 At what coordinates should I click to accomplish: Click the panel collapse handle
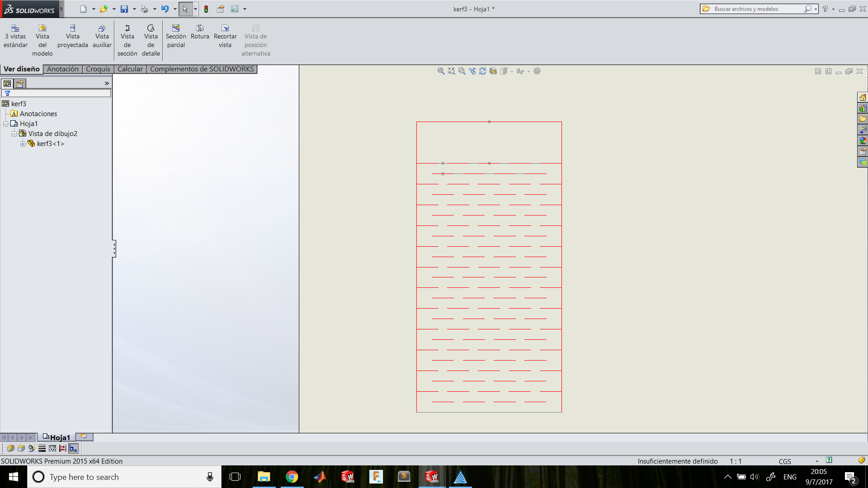pos(114,249)
